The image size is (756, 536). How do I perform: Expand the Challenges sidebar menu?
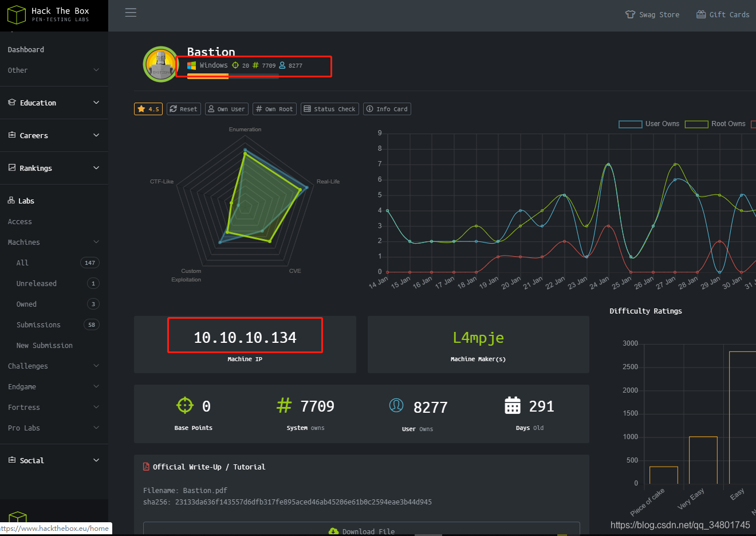[x=54, y=366]
